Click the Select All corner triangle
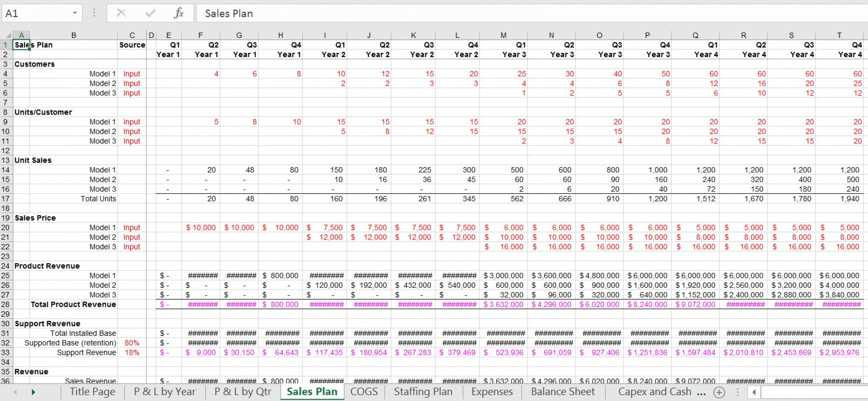The width and height of the screenshot is (868, 401). pyautogui.click(x=8, y=35)
